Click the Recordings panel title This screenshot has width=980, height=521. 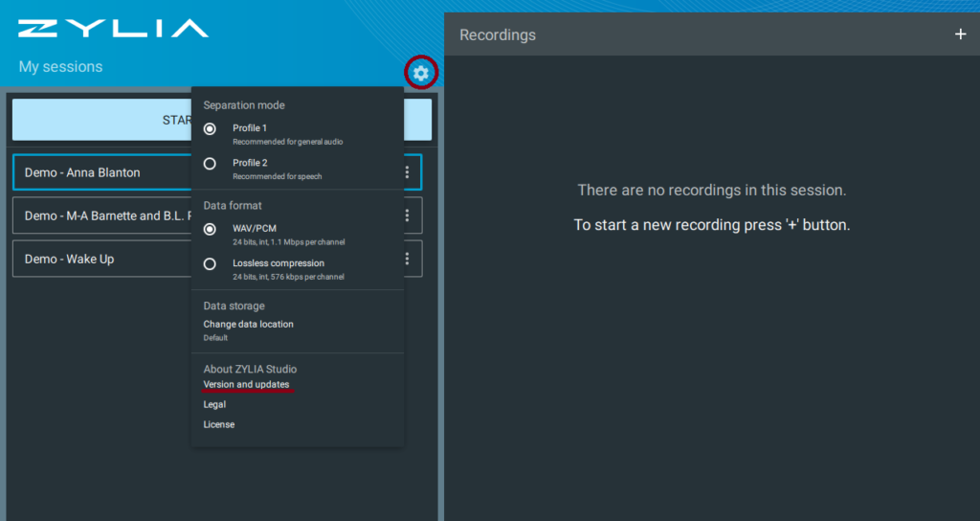tap(498, 35)
